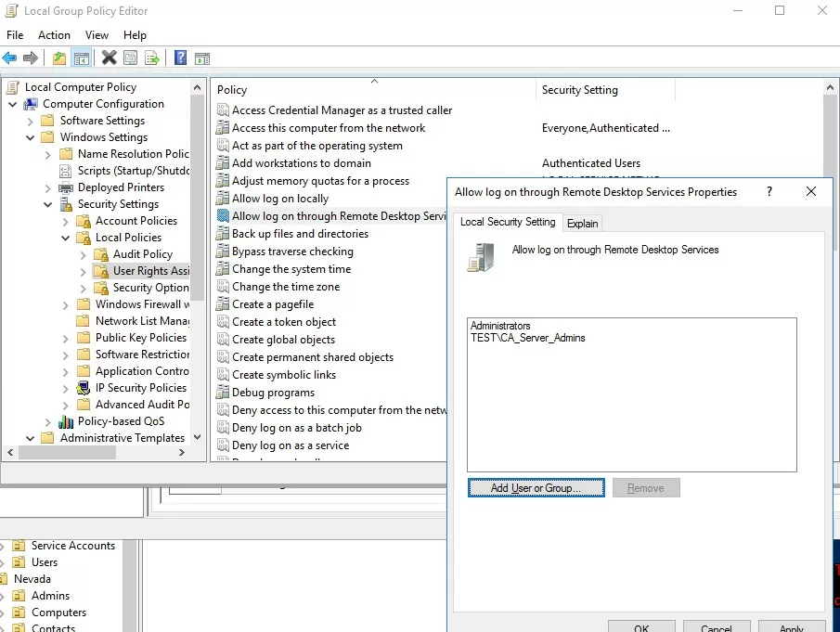Click the Show/Hide Action Pane icon
Screen dimensions: 840x632
(x=201, y=58)
